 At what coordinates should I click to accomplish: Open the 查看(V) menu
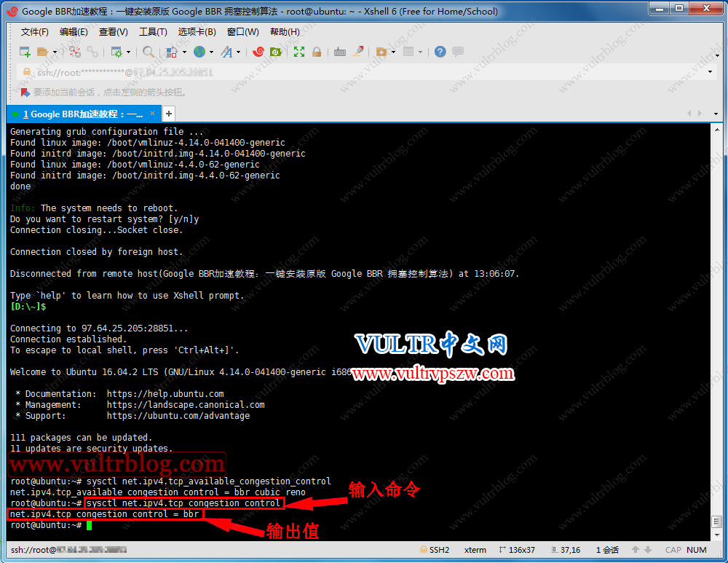pyautogui.click(x=114, y=31)
